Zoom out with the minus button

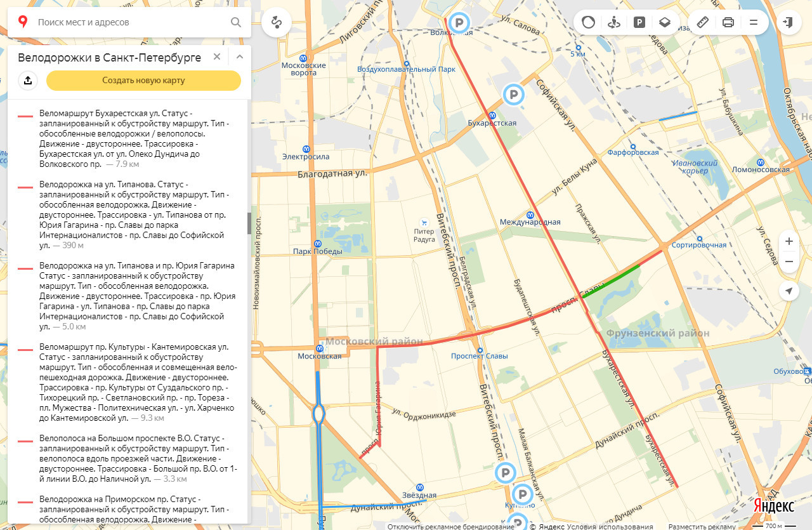point(789,262)
